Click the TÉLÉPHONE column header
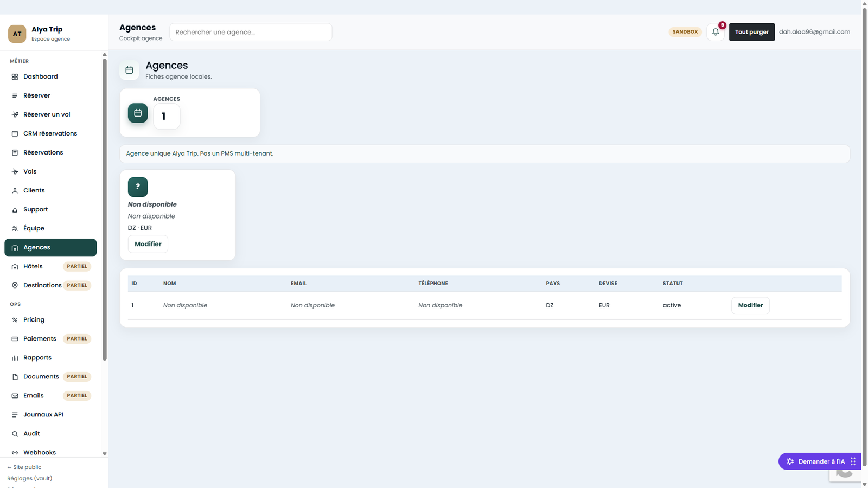Screen dimensions: 868x488 click(433, 284)
